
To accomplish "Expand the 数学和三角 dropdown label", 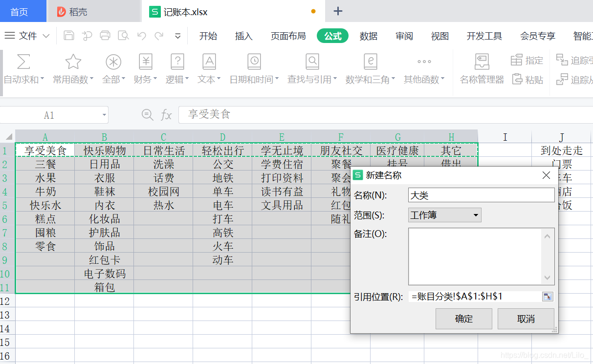I will (x=371, y=80).
